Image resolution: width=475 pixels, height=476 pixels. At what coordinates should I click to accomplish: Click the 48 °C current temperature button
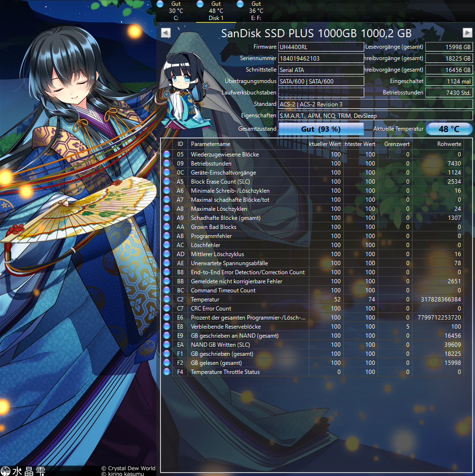(449, 129)
